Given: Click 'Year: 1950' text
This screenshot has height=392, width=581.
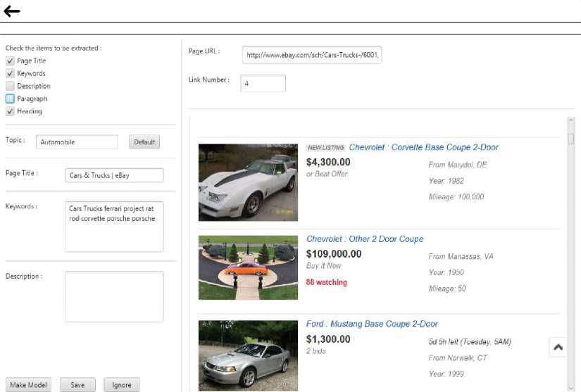Looking at the screenshot, I should 446,273.
